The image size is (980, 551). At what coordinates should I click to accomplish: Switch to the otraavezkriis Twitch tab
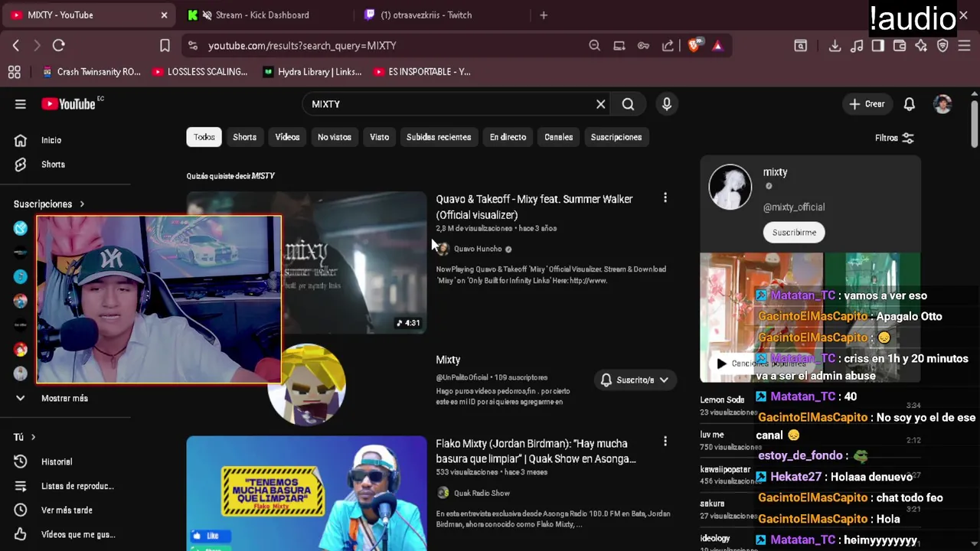426,15
